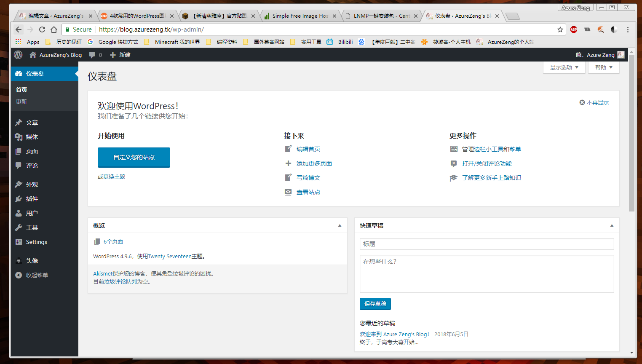Focus the 在想些什么 draft content box

tap(487, 274)
